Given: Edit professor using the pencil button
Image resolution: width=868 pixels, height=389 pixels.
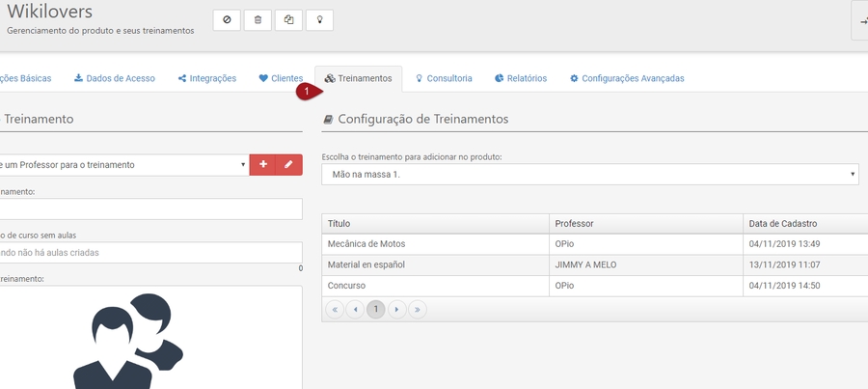Looking at the screenshot, I should coord(288,165).
